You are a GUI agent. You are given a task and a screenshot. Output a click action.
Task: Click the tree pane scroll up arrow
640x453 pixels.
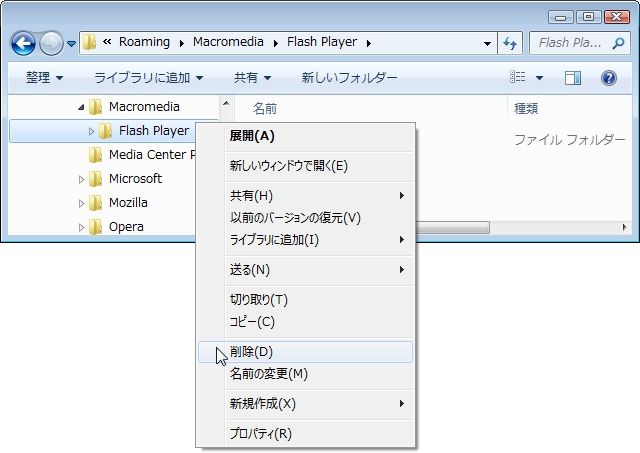pyautogui.click(x=226, y=103)
